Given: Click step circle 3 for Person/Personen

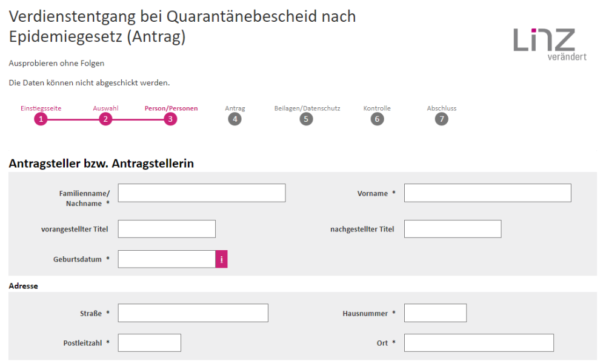Looking at the screenshot, I should (x=170, y=119).
